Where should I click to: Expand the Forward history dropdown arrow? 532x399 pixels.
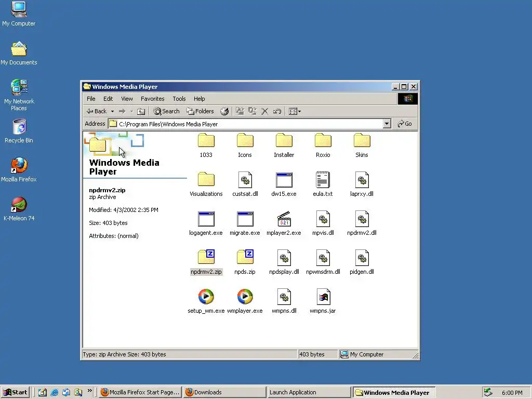pyautogui.click(x=131, y=111)
